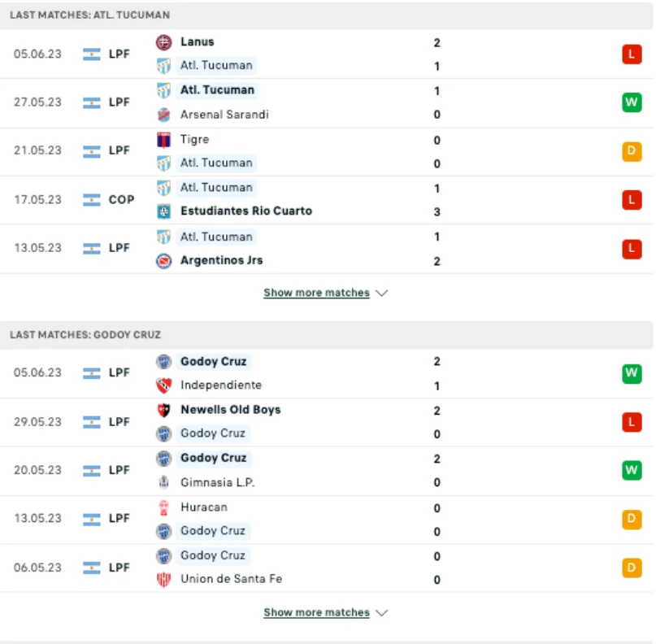Select the Tigre club crest
This screenshot has width=656, height=644.
coord(162,140)
